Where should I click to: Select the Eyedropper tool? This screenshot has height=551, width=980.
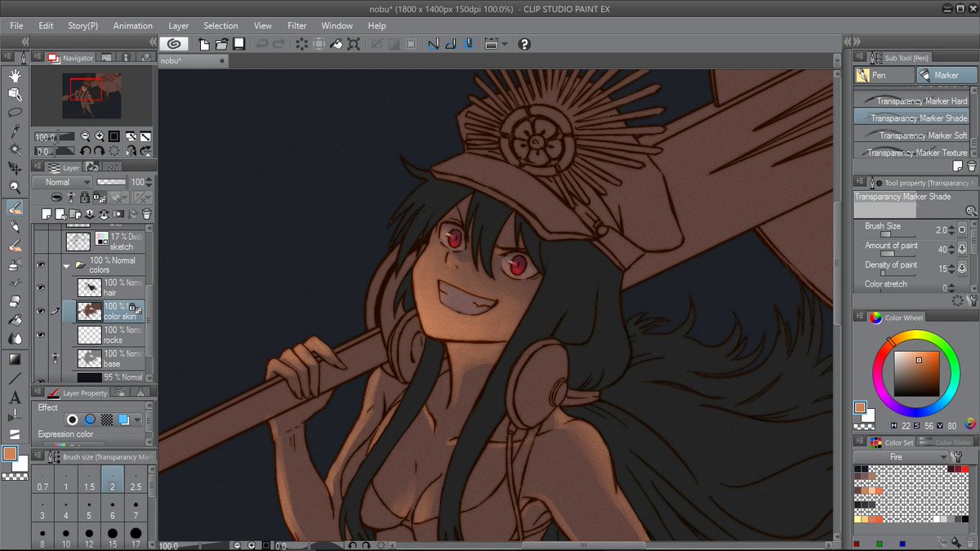[x=15, y=131]
